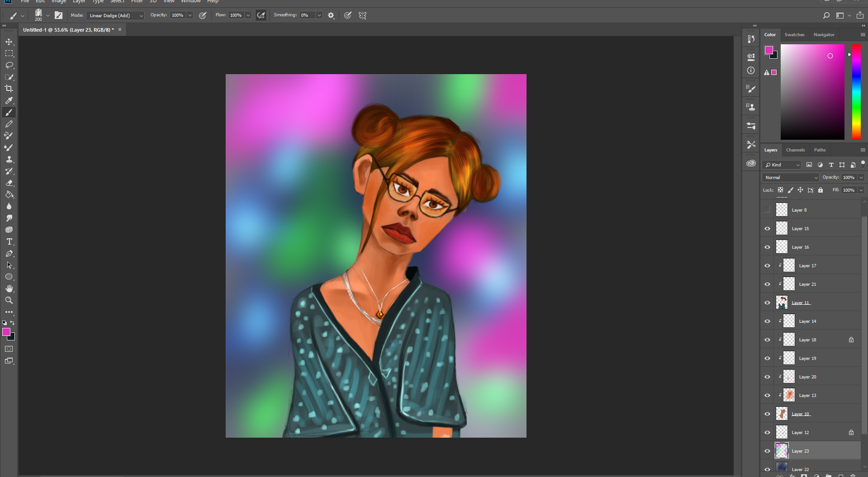Image resolution: width=868 pixels, height=477 pixels.
Task: Toggle visibility of Layer 23
Action: point(767,451)
